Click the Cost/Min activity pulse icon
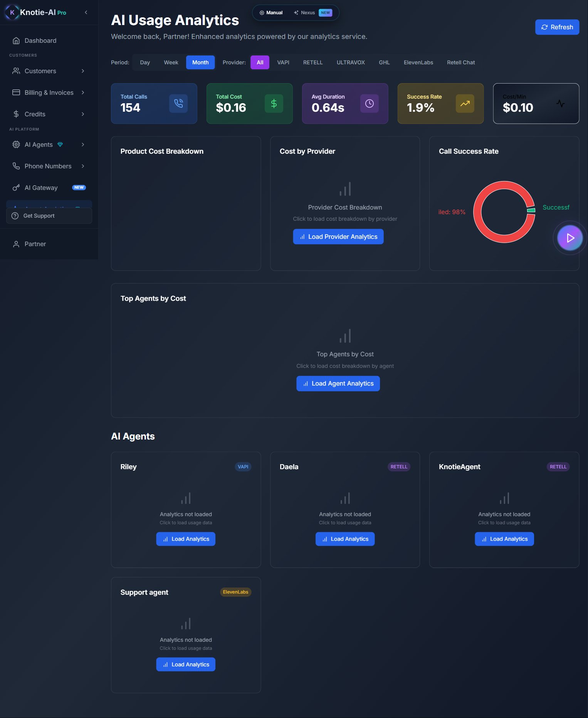The height and width of the screenshot is (718, 588). point(561,103)
